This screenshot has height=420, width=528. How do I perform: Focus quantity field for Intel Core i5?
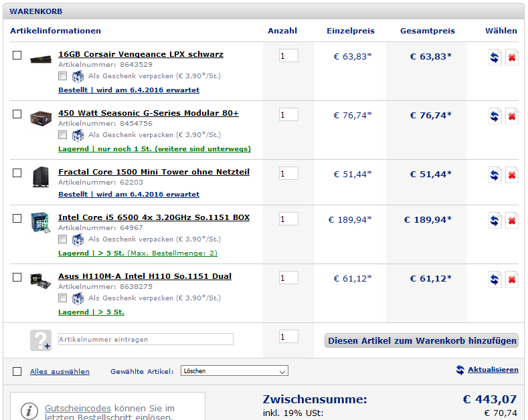[288, 219]
